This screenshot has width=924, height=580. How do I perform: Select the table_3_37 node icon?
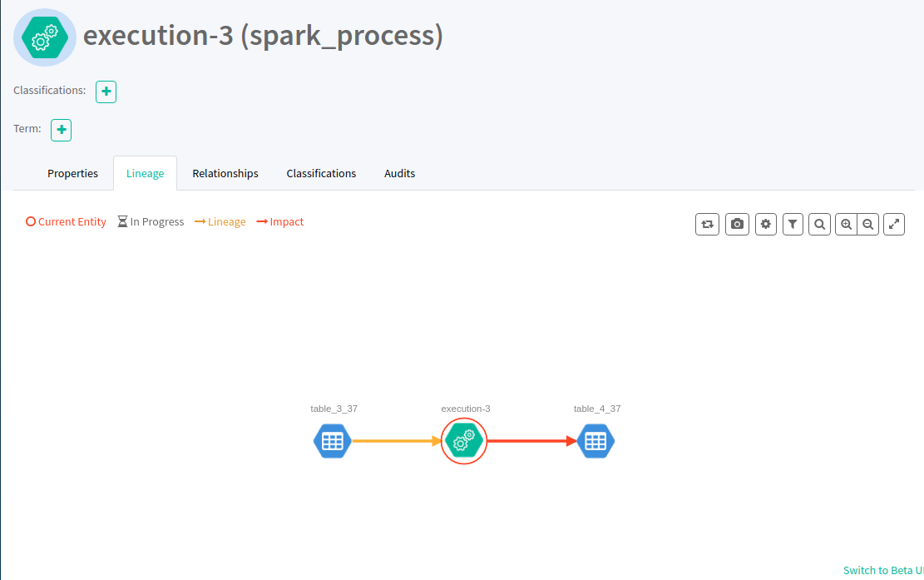[333, 441]
